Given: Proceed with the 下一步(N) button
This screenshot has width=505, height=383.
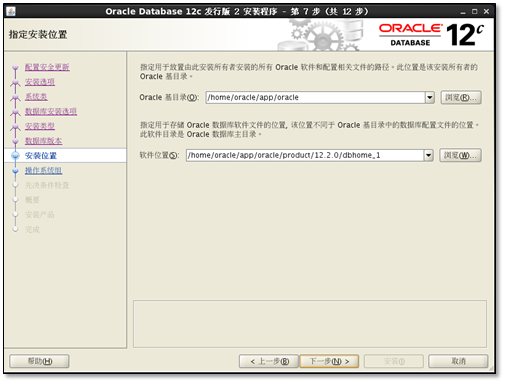Looking at the screenshot, I should (x=329, y=361).
